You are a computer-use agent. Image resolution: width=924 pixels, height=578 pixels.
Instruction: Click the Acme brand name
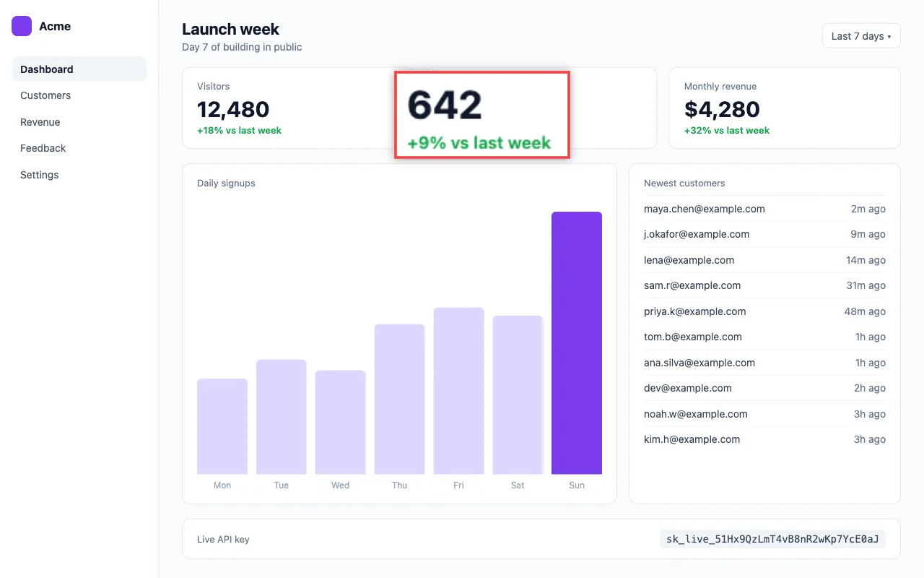pyautogui.click(x=55, y=26)
